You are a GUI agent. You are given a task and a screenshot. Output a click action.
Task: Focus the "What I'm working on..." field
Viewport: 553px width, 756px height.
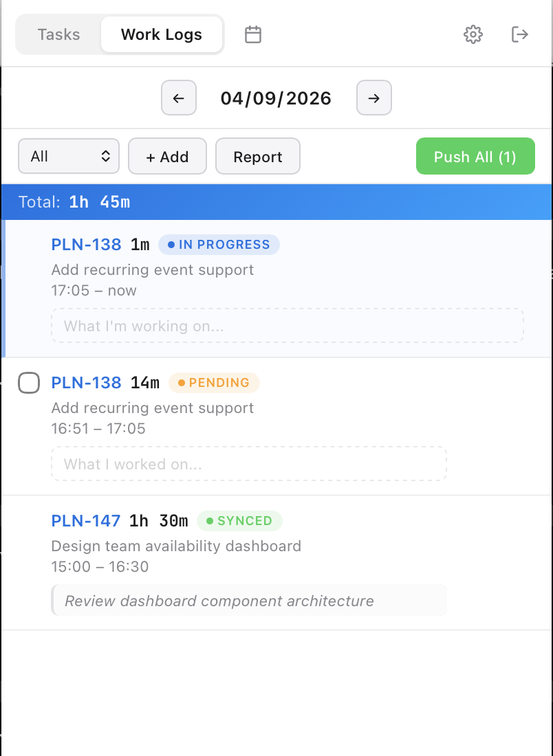(x=288, y=326)
